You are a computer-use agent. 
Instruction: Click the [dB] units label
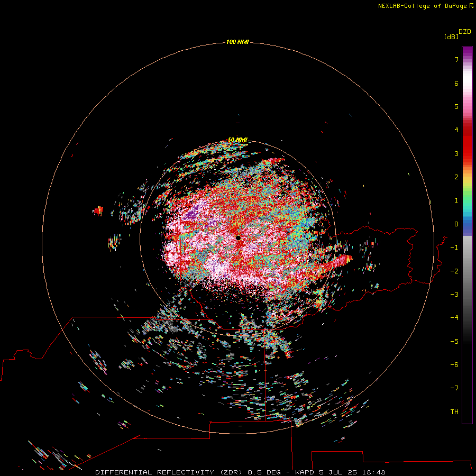[451, 36]
